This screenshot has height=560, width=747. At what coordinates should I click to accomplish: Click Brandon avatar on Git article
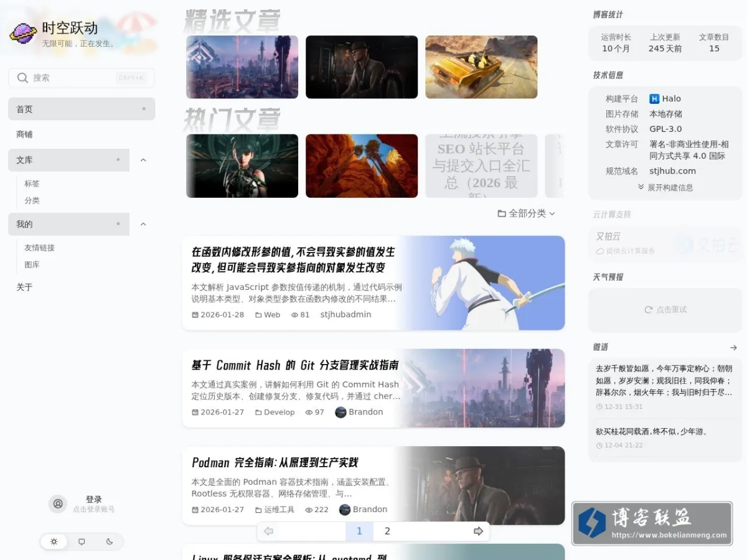coord(341,412)
